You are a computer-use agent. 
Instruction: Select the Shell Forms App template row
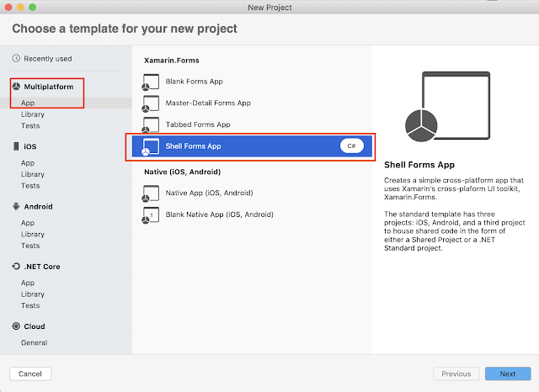click(252, 146)
